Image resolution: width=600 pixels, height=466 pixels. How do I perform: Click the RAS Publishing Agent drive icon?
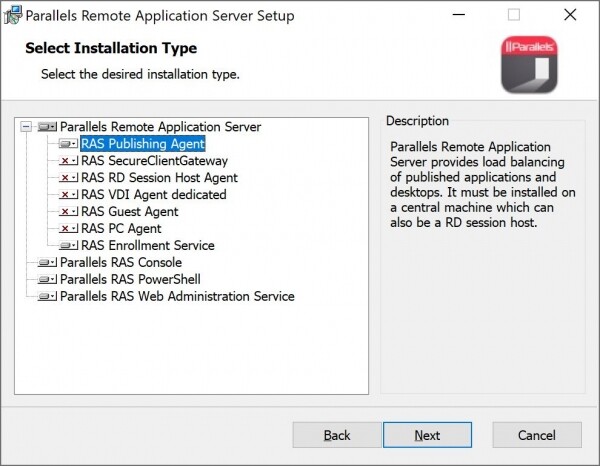[x=68, y=144]
